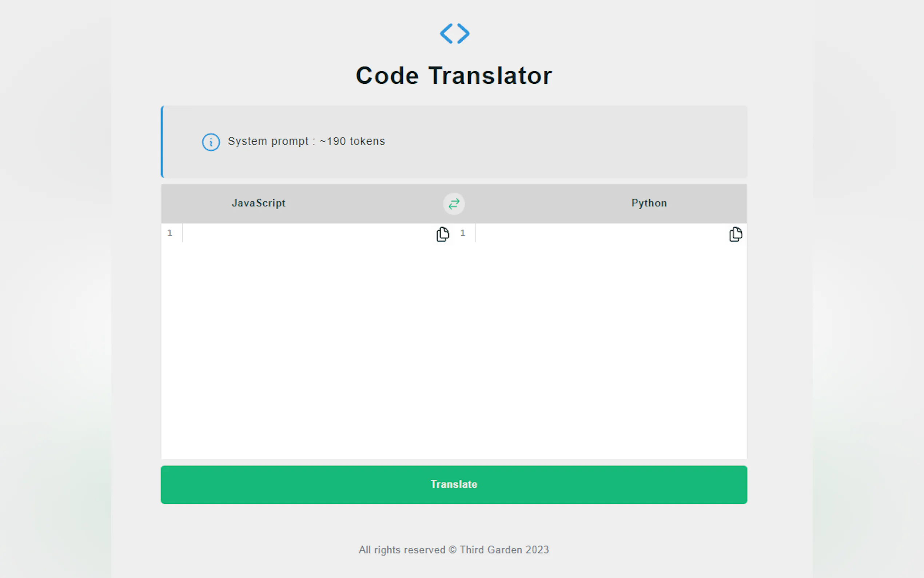Viewport: 924px width, 578px height.
Task: Click the System prompt ~190 tokens text
Action: point(306,142)
